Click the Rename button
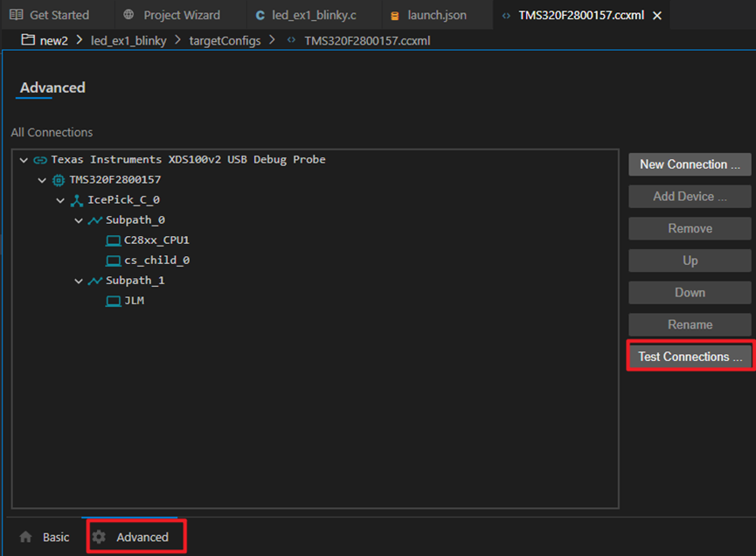The width and height of the screenshot is (756, 556). [x=690, y=325]
